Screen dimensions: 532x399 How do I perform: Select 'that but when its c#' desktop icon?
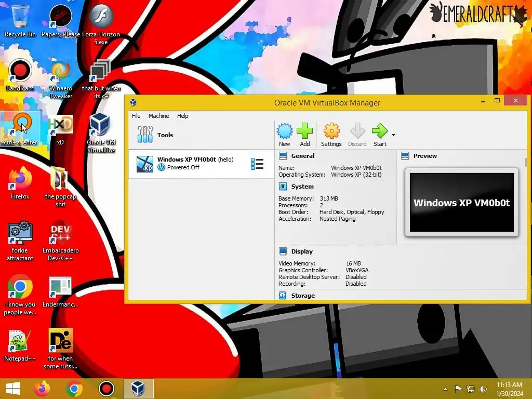(x=101, y=79)
